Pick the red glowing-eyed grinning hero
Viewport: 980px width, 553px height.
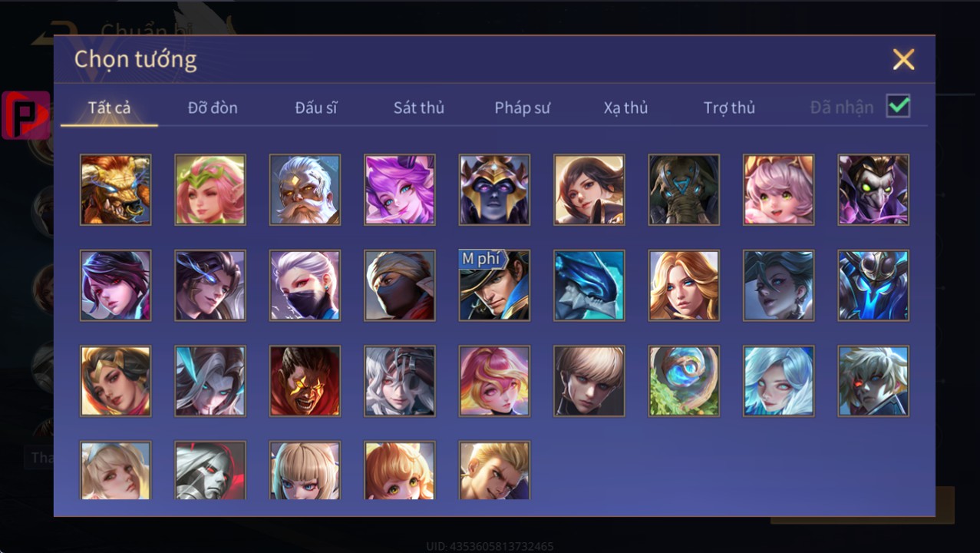pos(305,381)
